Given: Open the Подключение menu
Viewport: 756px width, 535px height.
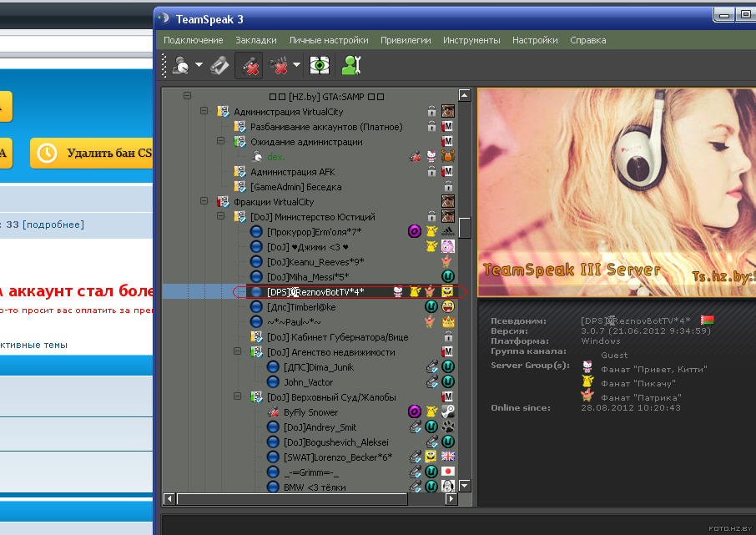Looking at the screenshot, I should (x=194, y=40).
